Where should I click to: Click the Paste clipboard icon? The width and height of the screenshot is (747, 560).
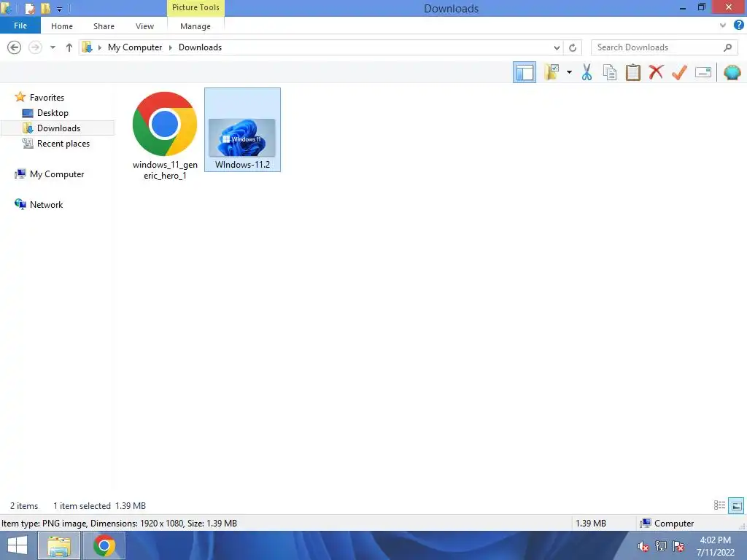[x=632, y=72]
